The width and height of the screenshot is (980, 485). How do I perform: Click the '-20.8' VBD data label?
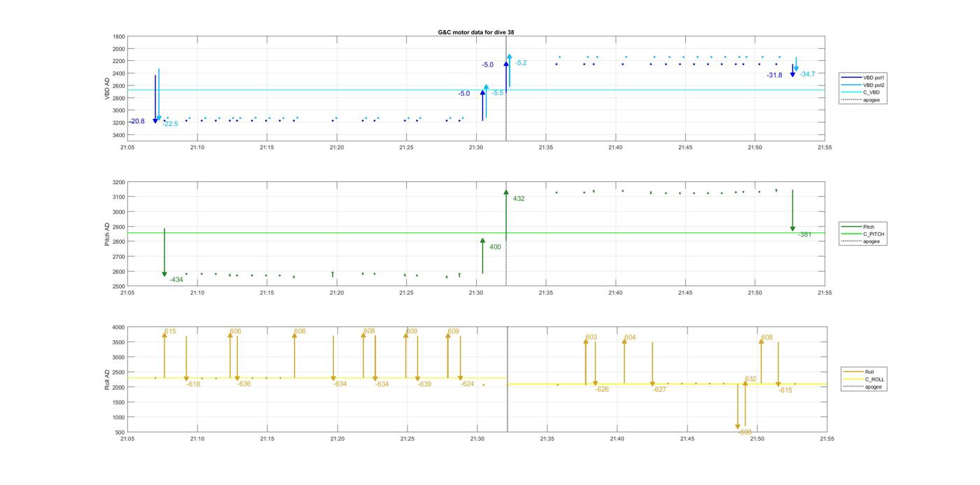(x=137, y=121)
